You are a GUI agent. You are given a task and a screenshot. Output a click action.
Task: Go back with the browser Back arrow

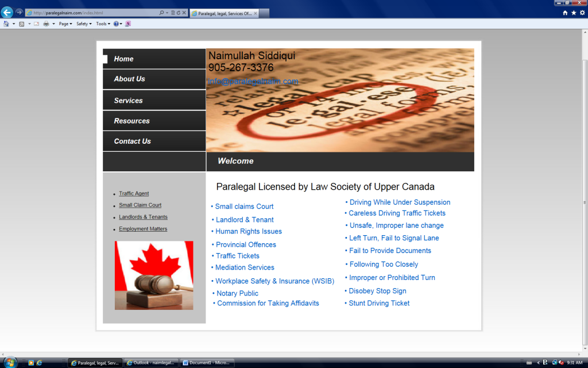coord(7,13)
